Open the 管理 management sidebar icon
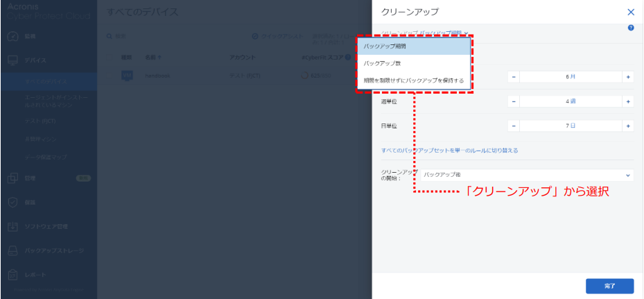The height and width of the screenshot is (299, 644). coord(12,178)
